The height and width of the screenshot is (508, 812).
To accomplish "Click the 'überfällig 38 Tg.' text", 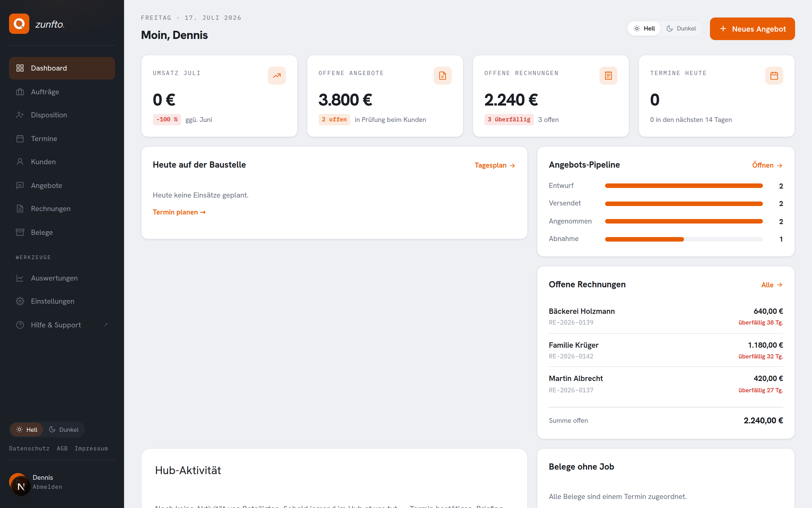I will tap(761, 323).
